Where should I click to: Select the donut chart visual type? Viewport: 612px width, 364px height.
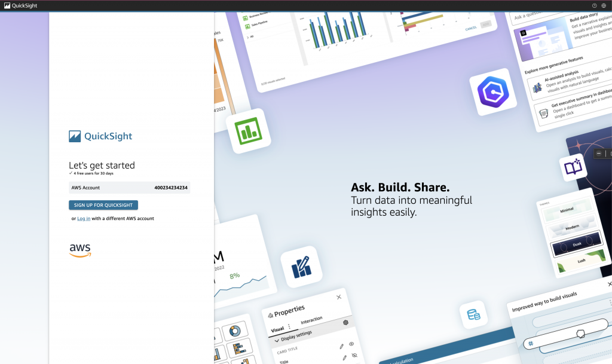pos(235,331)
